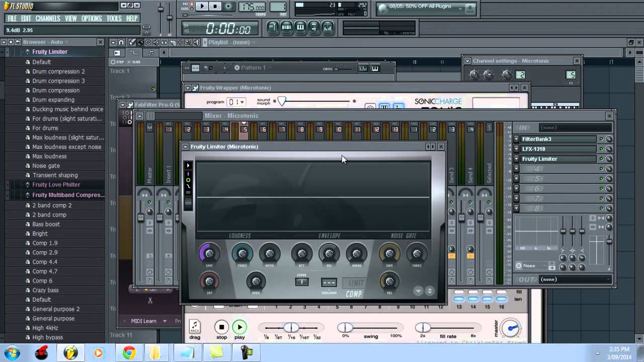Select the Step mode radio in Playlist

113,62
